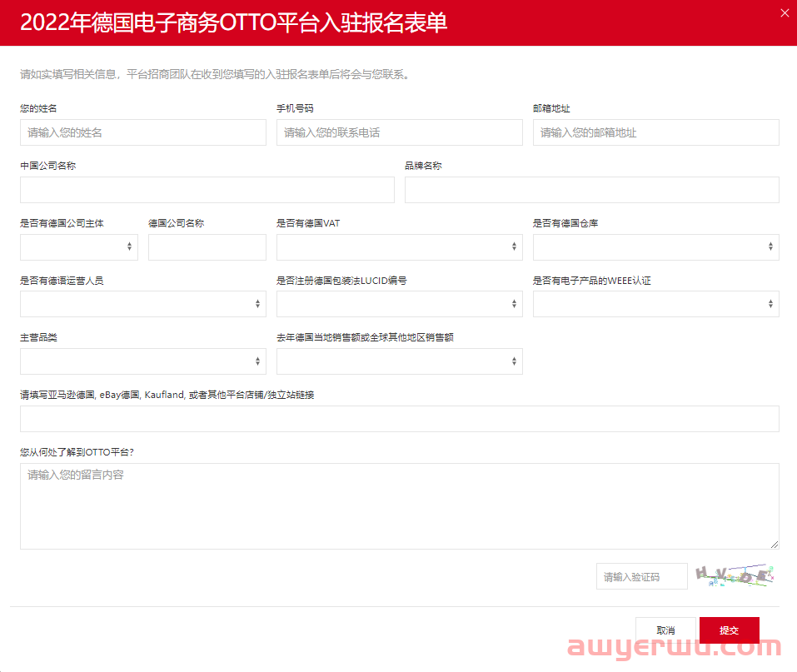Select the 中国公司名称 input box
The width and height of the screenshot is (797, 672).
coord(207,190)
